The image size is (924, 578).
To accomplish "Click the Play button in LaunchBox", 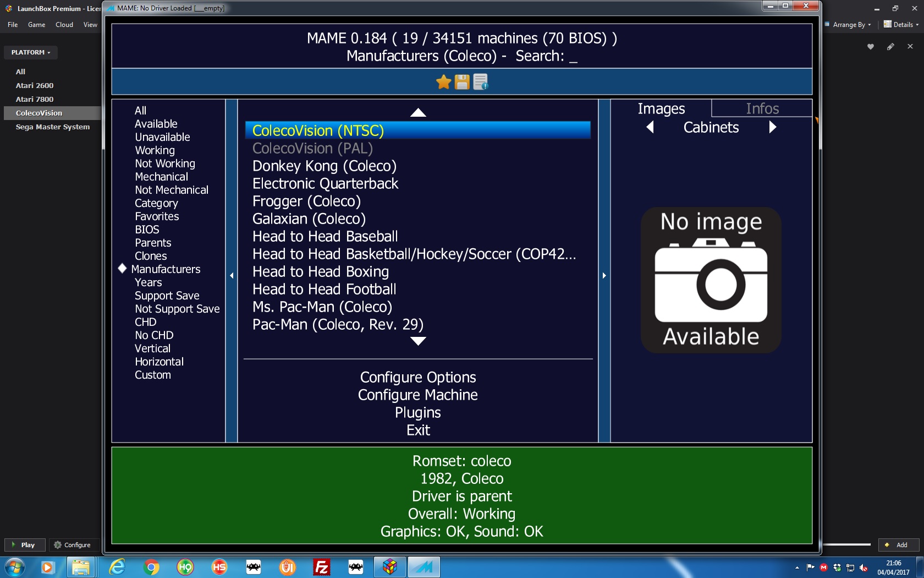I will tap(24, 545).
